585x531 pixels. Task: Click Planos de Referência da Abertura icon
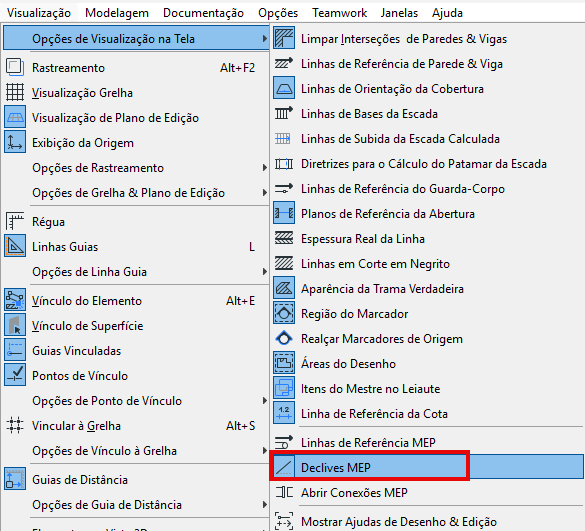(284, 213)
